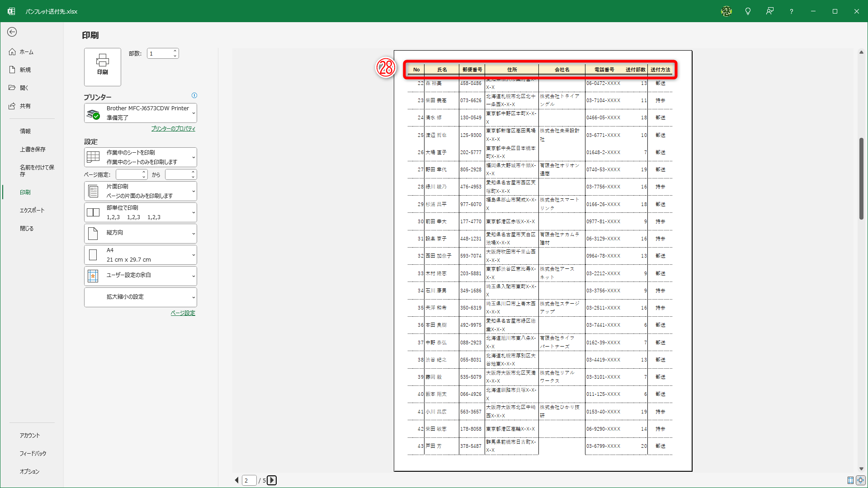Screen dimensions: 868x488
Task: Click the current page number field
Action: click(249, 480)
